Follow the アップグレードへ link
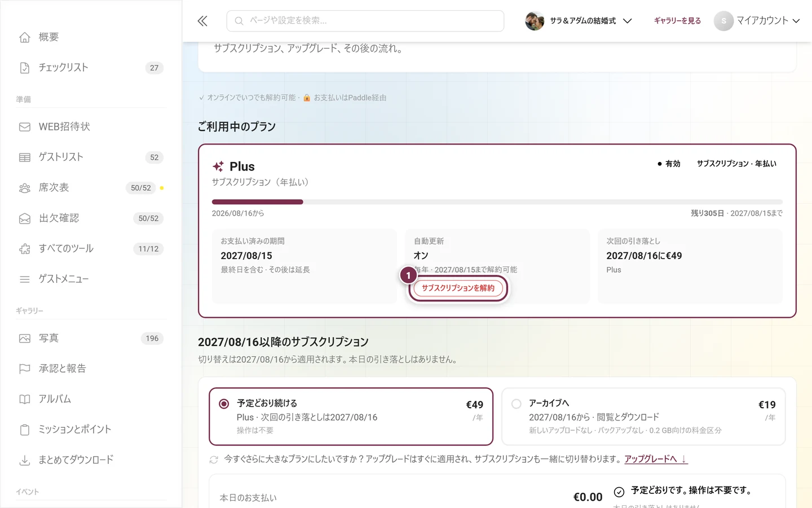 click(656, 459)
